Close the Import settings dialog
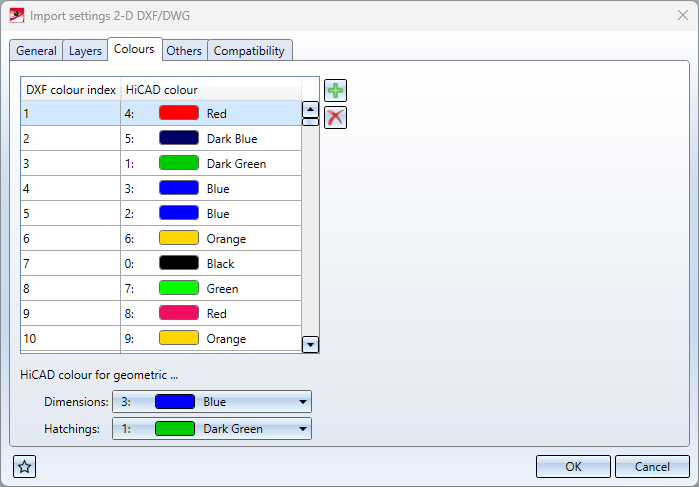The height and width of the screenshot is (487, 699). pyautogui.click(x=683, y=15)
